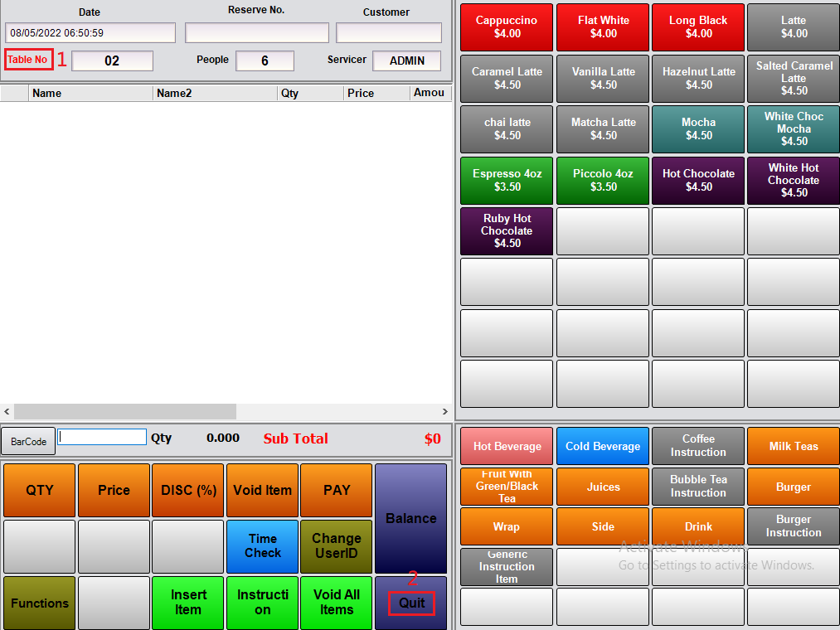Viewport: 840px width, 630px height.
Task: Add a Caramel Latte
Action: (507, 78)
